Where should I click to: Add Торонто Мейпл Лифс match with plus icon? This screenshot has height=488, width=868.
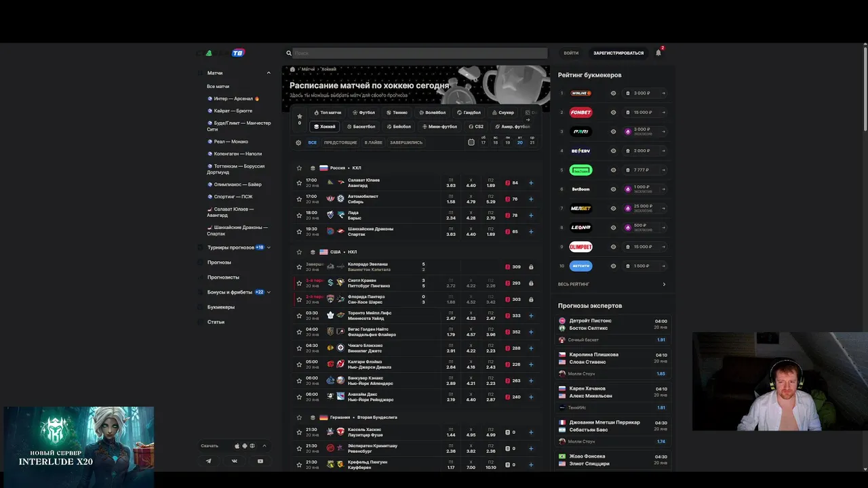(531, 316)
